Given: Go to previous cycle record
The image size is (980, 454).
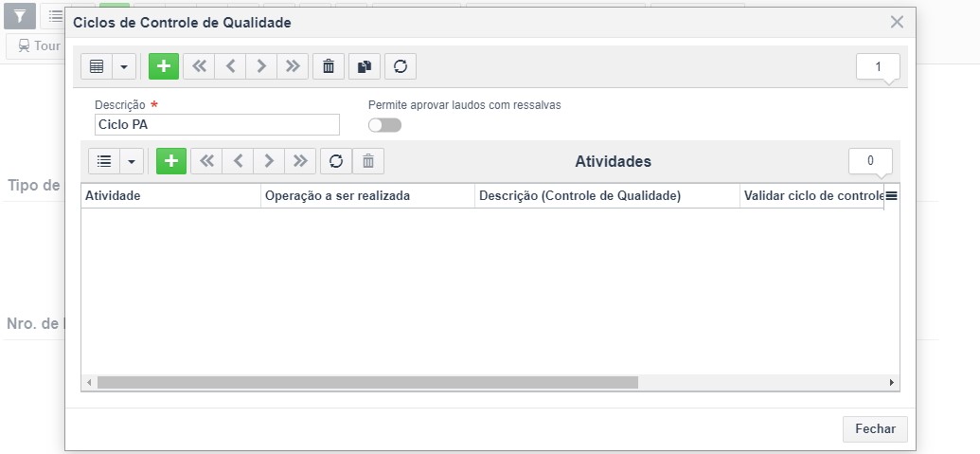Looking at the screenshot, I should pyautogui.click(x=230, y=66).
